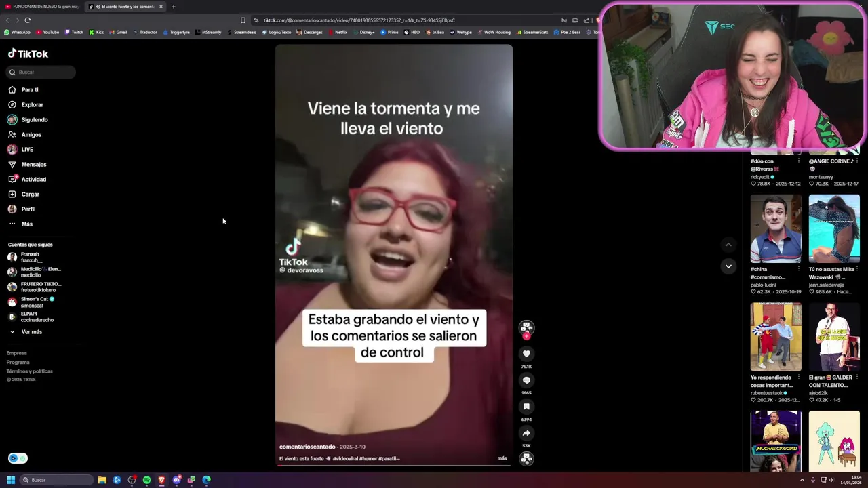Open followed account Simon's Cat
868x488 pixels.
[x=31, y=302]
